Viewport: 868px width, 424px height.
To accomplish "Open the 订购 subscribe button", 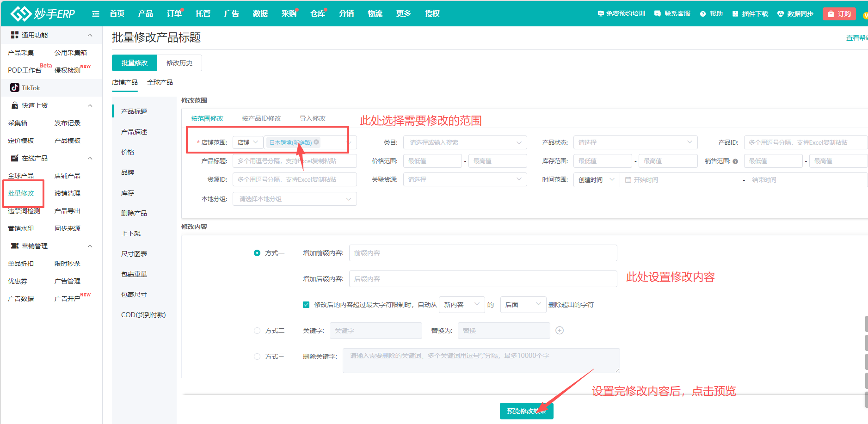I will (839, 13).
